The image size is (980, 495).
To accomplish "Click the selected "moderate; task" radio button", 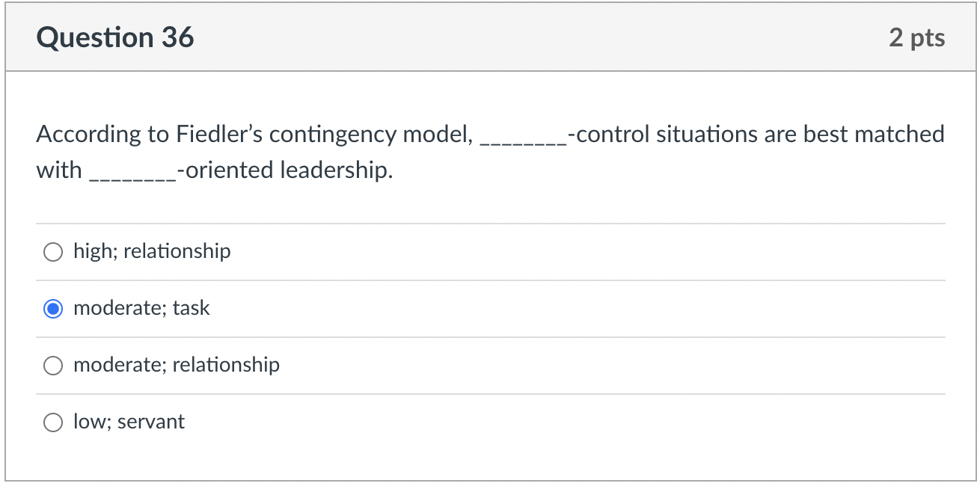I will click(x=53, y=309).
